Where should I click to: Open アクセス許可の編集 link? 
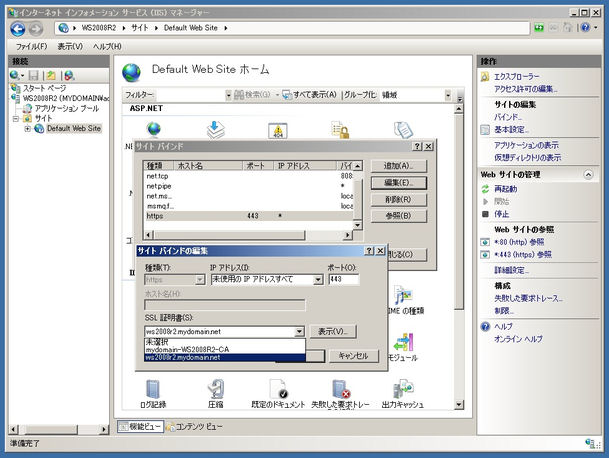click(526, 89)
